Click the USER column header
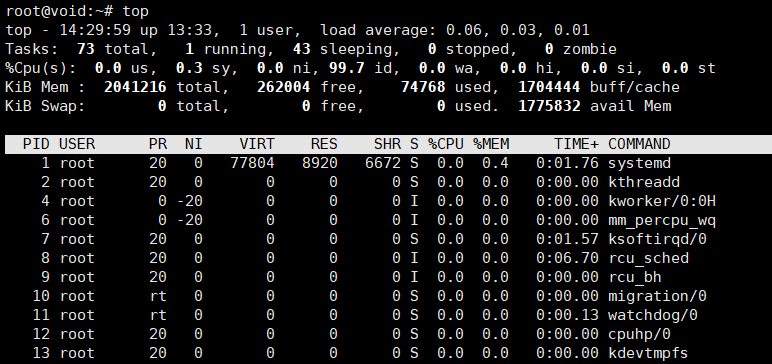This screenshot has height=364, width=772. (x=77, y=144)
